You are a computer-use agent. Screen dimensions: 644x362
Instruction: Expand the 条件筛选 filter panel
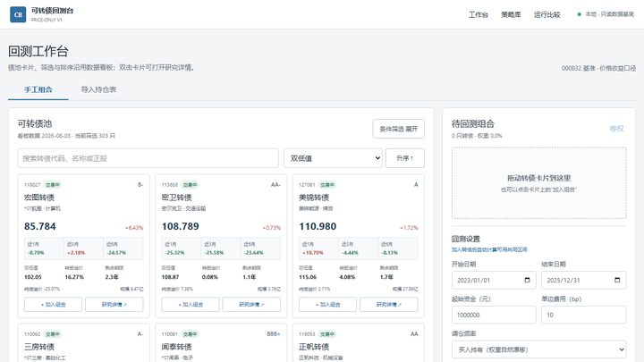tap(398, 129)
